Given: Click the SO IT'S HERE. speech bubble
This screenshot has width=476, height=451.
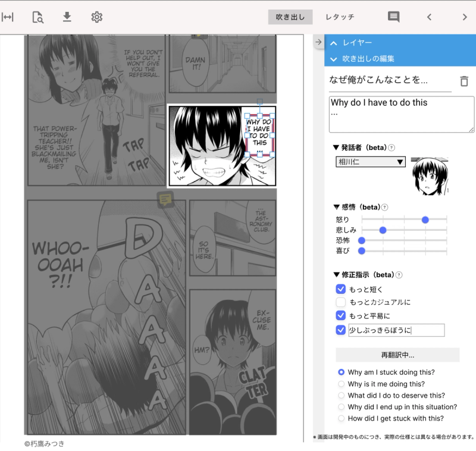Looking at the screenshot, I should pos(204,250).
